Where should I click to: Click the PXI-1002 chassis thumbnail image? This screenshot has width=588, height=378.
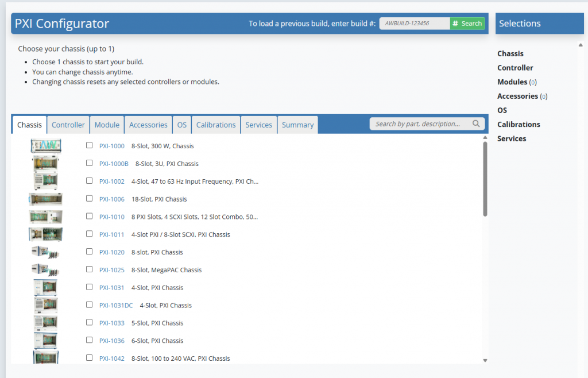click(46, 181)
